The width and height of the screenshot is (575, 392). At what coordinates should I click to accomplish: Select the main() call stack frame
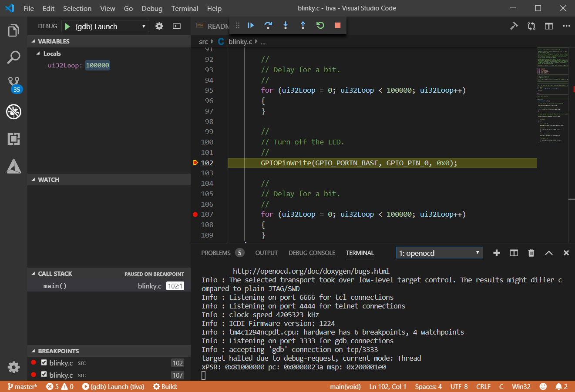pos(55,286)
